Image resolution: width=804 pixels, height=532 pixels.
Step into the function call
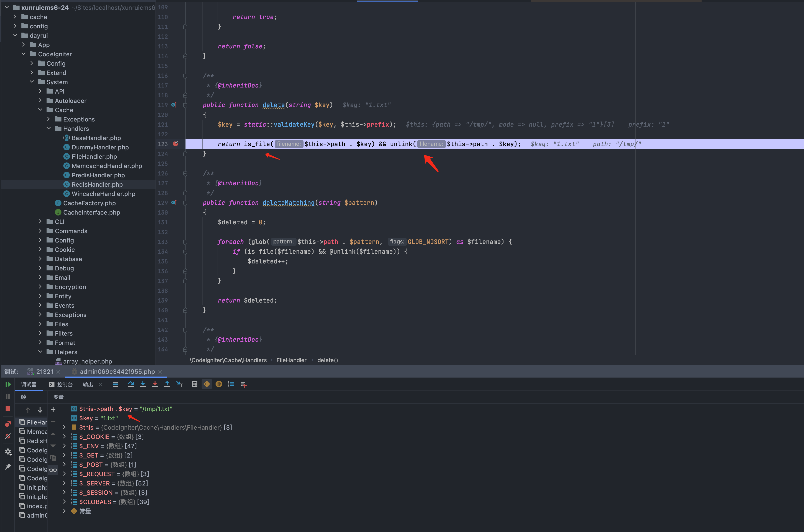tap(143, 384)
